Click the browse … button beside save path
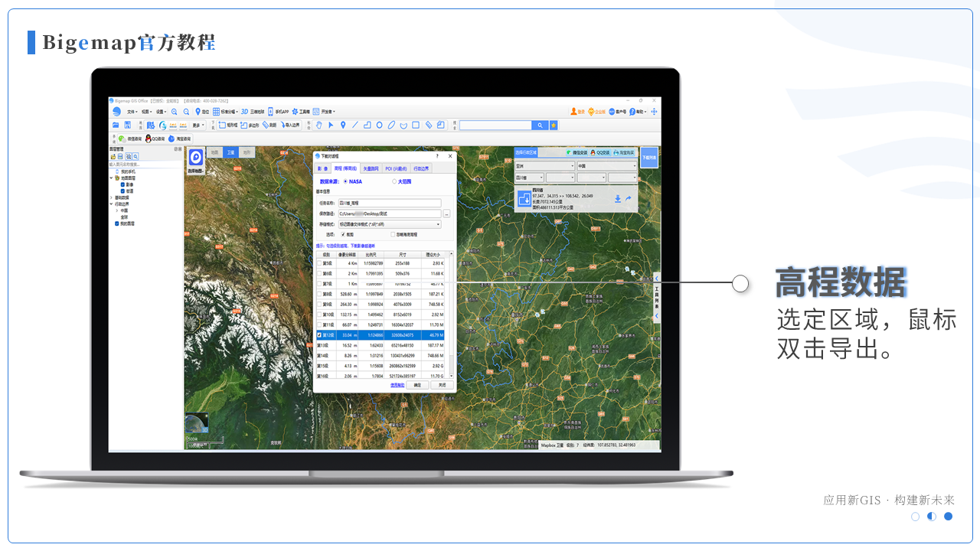The width and height of the screenshot is (980, 551). pos(446,214)
